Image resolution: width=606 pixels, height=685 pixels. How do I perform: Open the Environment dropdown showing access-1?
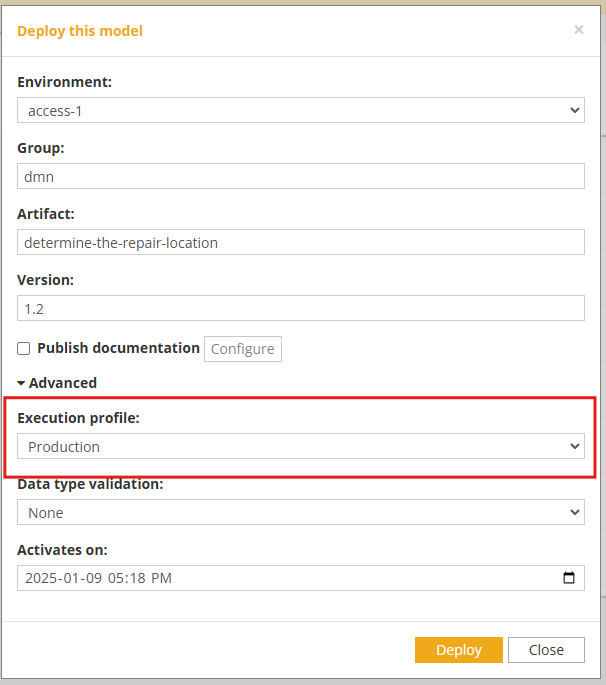pos(301,110)
